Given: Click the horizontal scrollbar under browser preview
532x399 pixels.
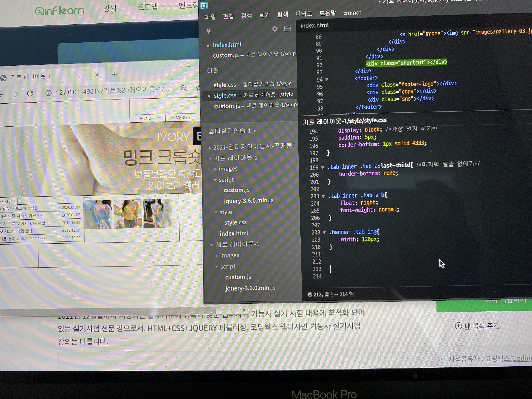Looking at the screenshot, I should click(x=108, y=312).
